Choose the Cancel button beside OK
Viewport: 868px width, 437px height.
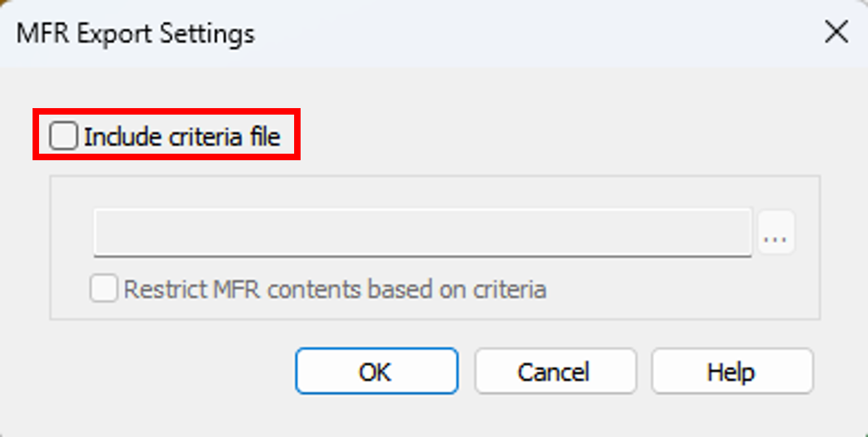pyautogui.click(x=555, y=371)
